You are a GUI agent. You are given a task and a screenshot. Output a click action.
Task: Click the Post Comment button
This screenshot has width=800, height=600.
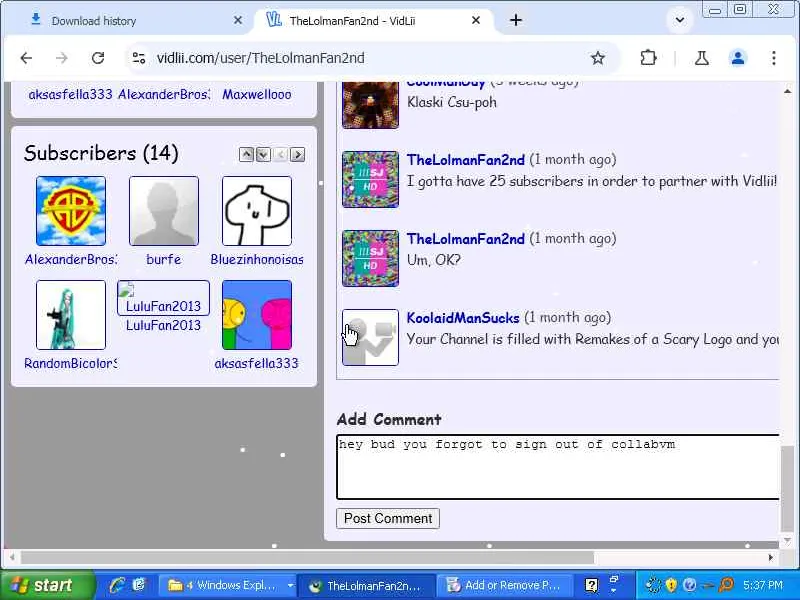click(388, 518)
